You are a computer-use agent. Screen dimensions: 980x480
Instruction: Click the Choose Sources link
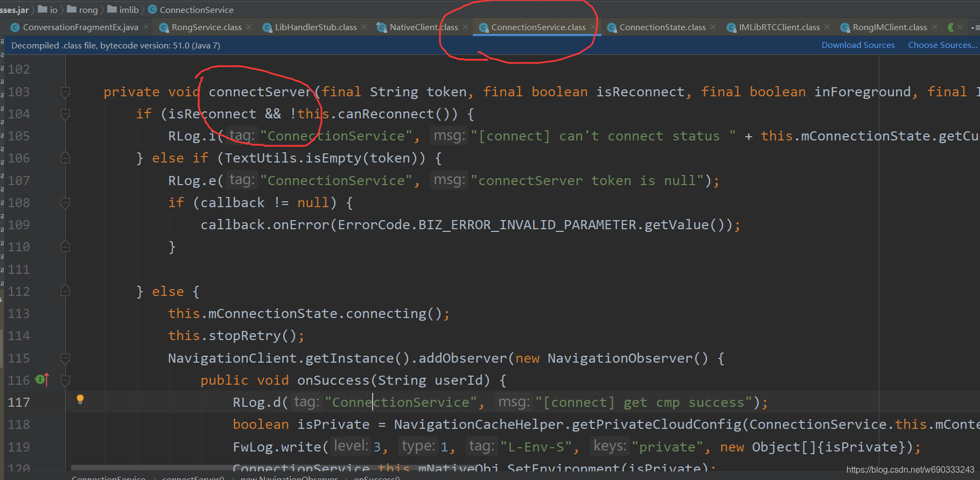click(942, 45)
